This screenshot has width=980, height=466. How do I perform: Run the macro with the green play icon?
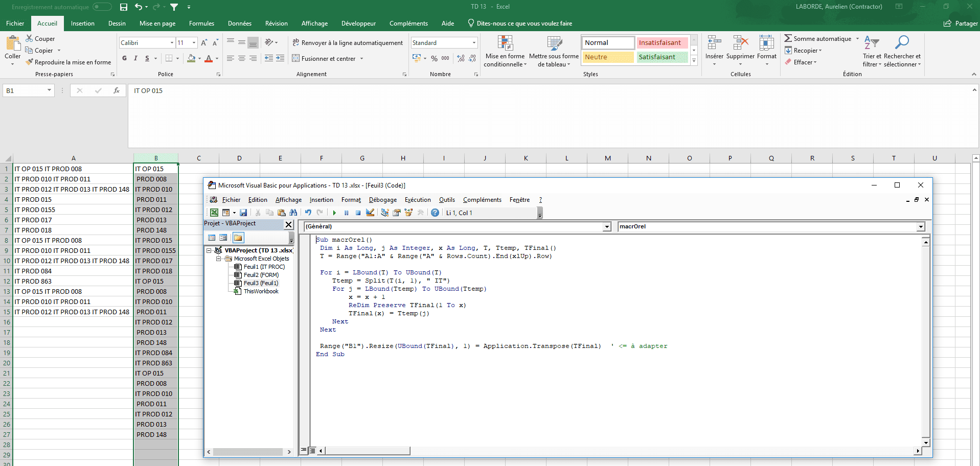click(334, 213)
